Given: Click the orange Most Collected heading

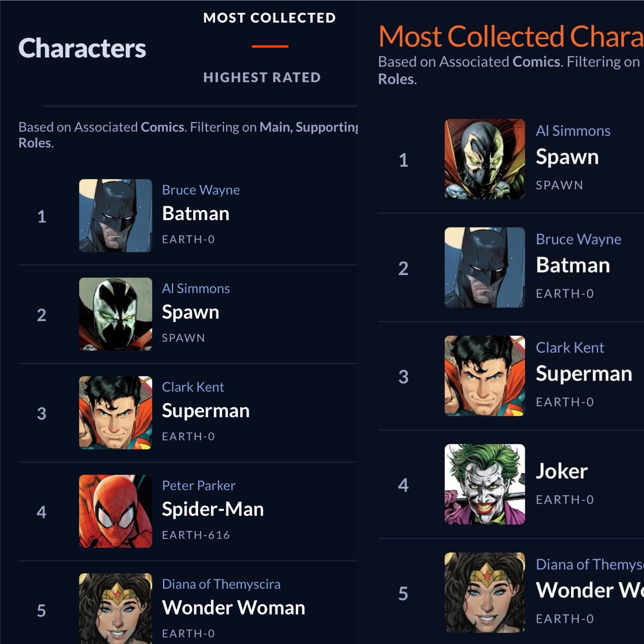Looking at the screenshot, I should pyautogui.click(x=510, y=36).
